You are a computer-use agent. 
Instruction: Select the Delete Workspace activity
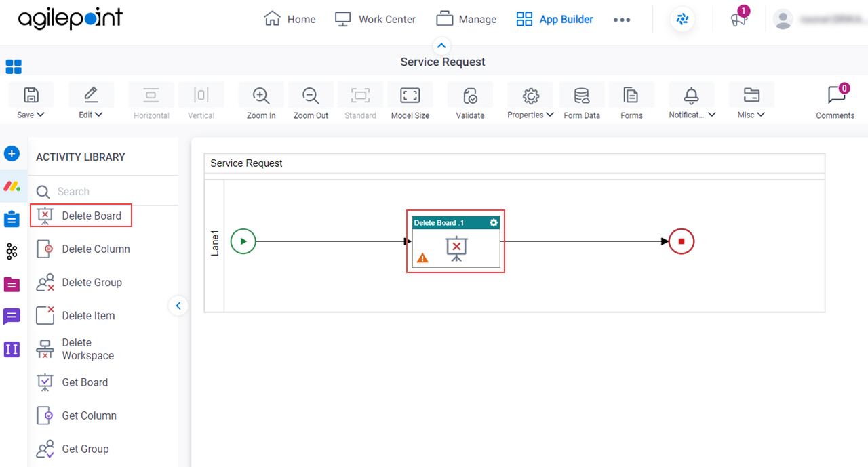76,349
